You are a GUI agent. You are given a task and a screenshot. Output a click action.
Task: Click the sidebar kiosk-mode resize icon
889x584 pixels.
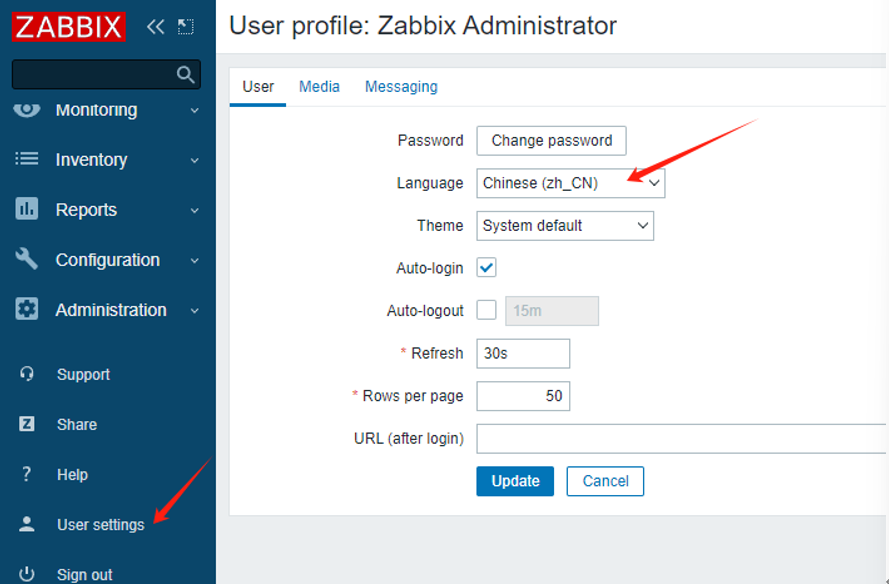tap(185, 27)
